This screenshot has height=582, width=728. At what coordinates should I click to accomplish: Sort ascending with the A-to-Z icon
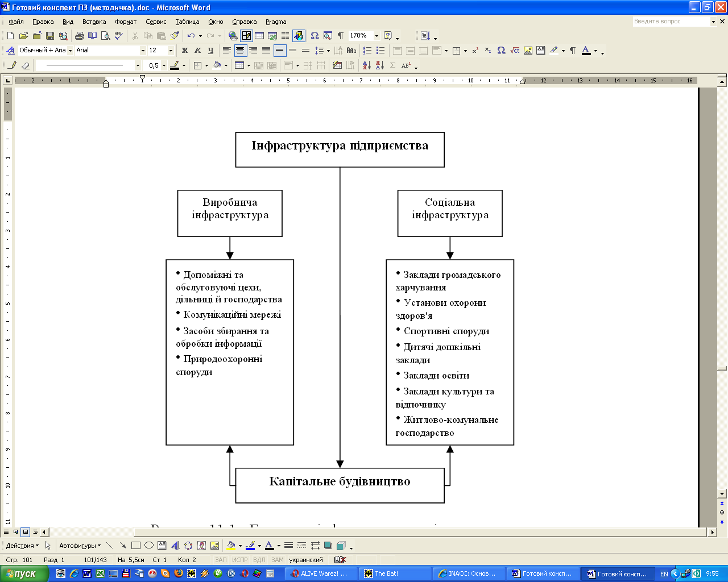coord(366,66)
